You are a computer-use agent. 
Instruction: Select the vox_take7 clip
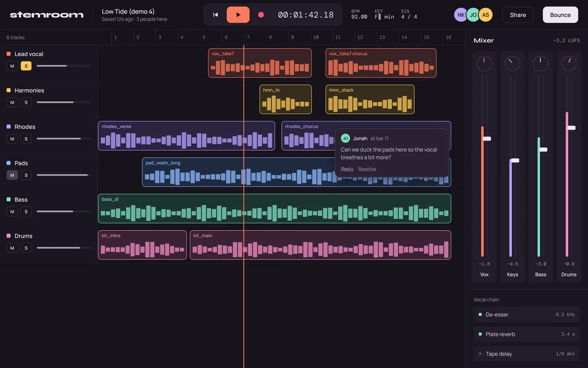coord(260,63)
